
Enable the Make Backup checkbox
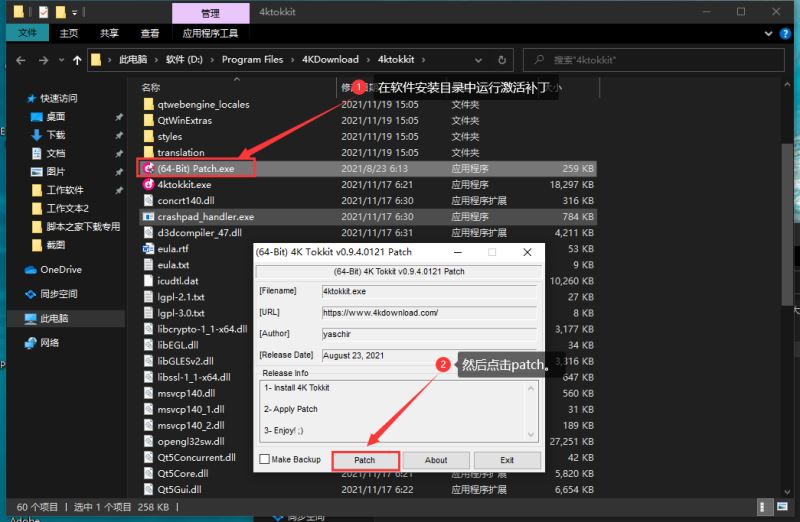pyautogui.click(x=264, y=459)
